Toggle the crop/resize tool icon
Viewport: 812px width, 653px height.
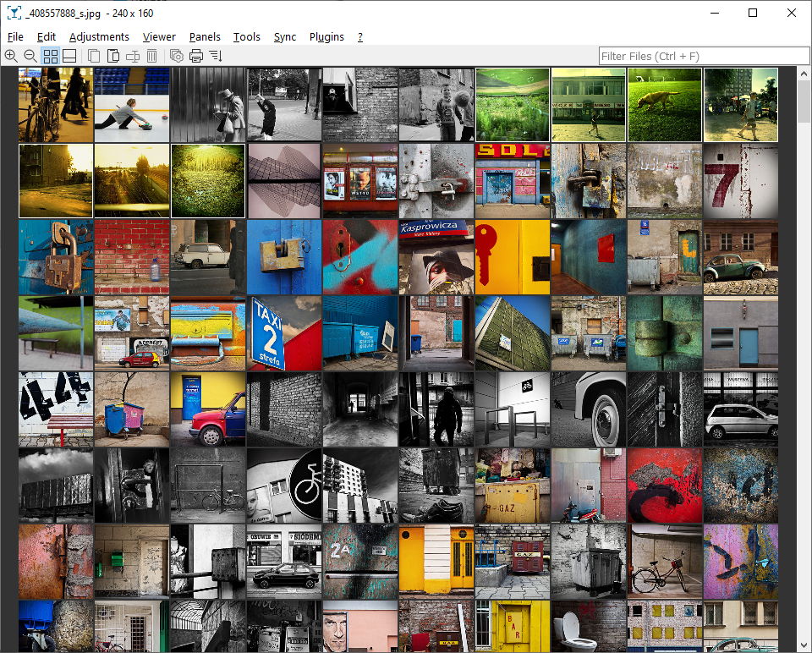coord(131,56)
